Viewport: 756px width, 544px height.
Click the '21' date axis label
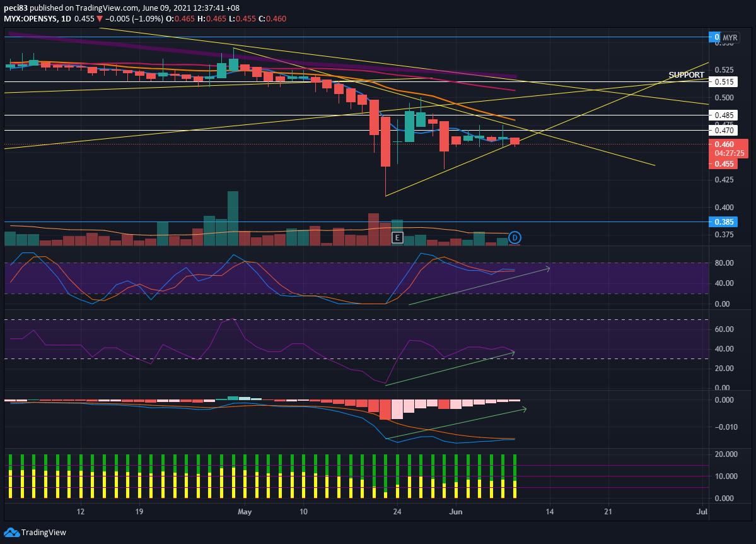click(x=608, y=512)
